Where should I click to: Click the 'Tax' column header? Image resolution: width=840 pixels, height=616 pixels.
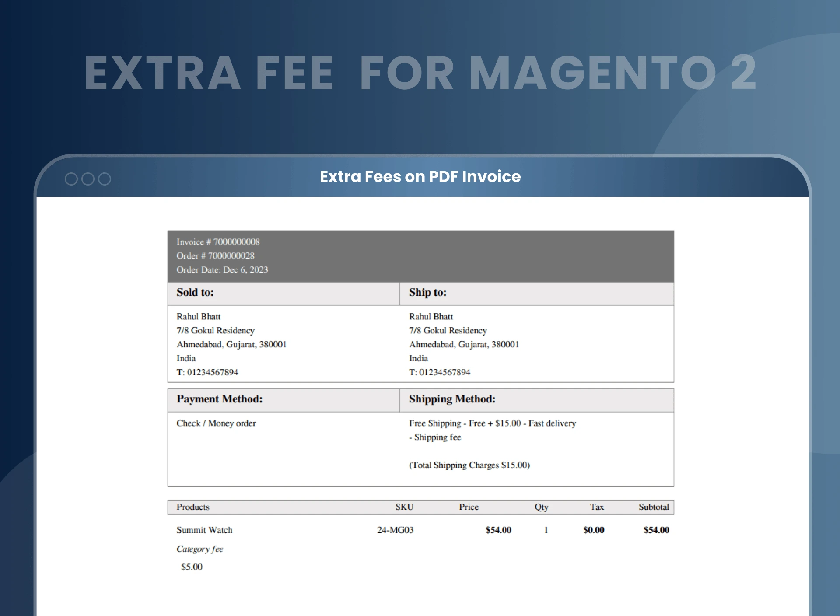(x=597, y=507)
